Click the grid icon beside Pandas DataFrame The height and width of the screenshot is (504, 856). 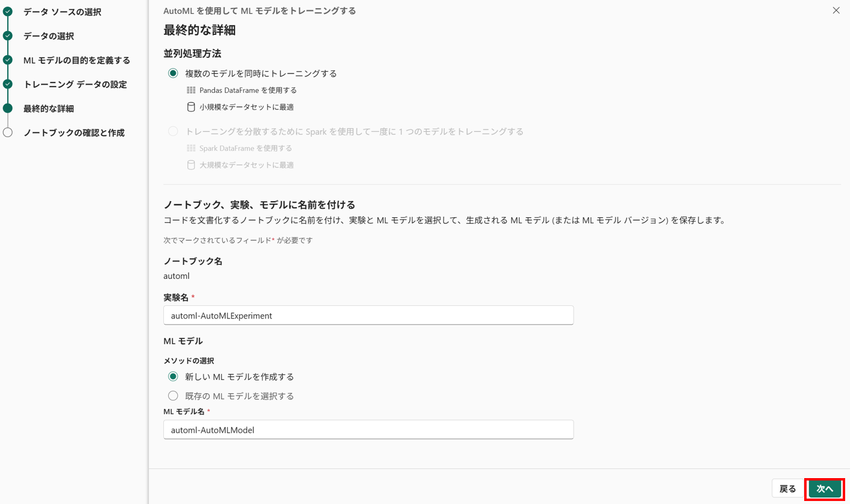click(x=191, y=90)
